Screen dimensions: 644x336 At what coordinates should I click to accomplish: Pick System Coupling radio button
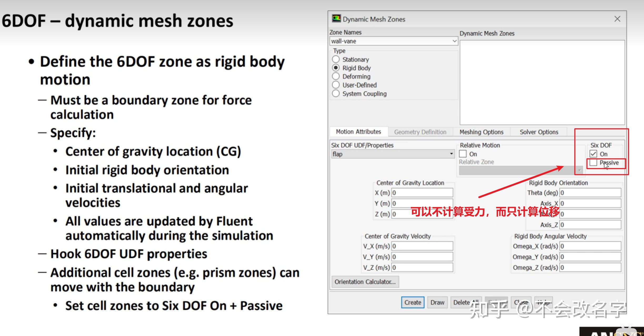pos(336,93)
